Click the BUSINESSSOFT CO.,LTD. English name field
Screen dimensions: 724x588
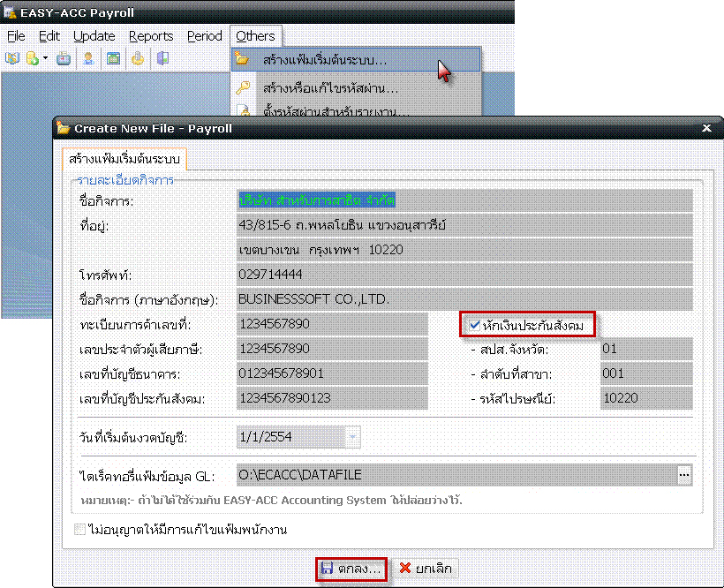464,298
